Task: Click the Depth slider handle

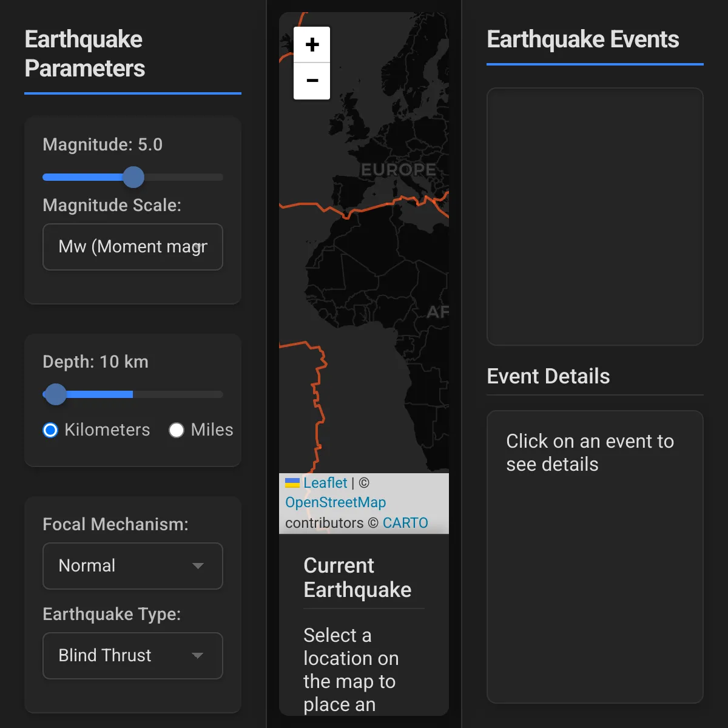Action: pyautogui.click(x=56, y=394)
